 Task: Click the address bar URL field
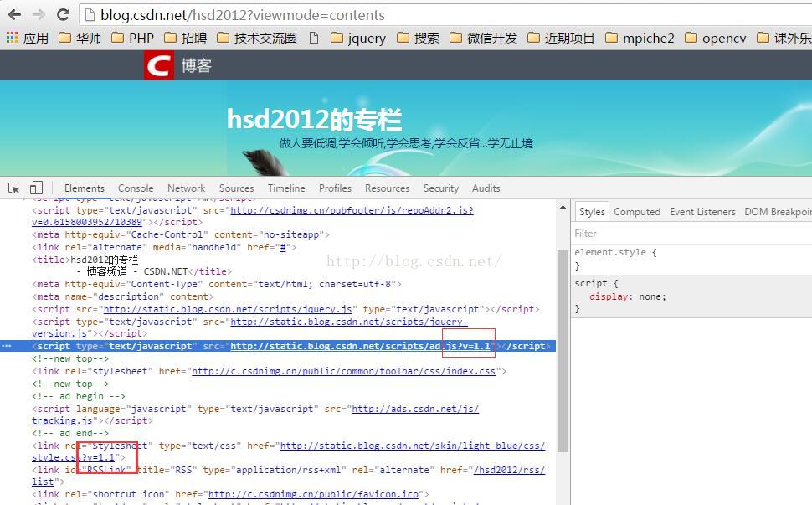[445, 14]
